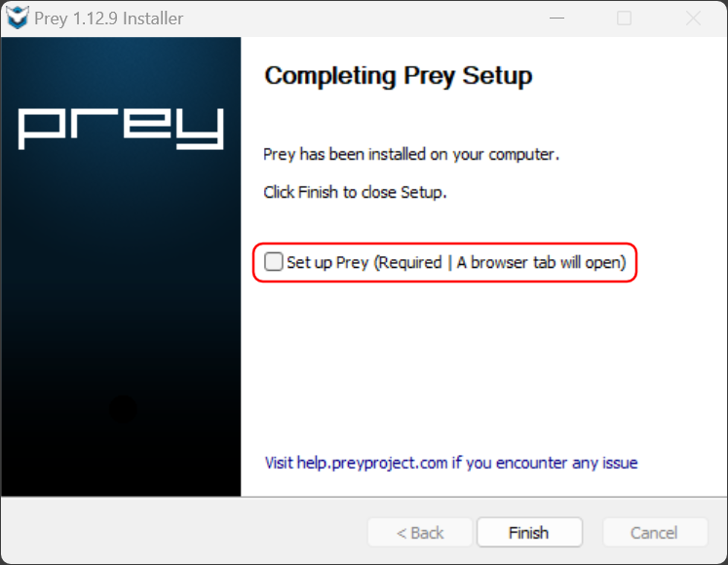This screenshot has height=565, width=728.
Task: Click the words "if you encounter any issue"
Action: coord(545,463)
